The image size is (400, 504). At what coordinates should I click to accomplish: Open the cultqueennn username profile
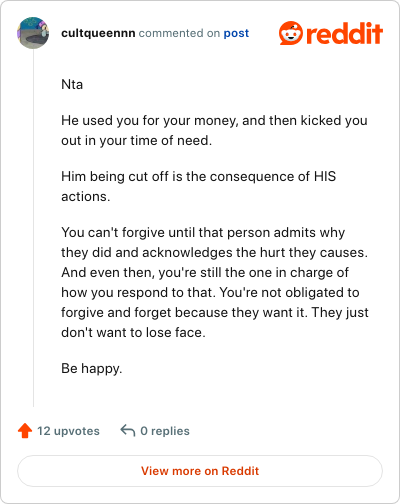(x=98, y=33)
